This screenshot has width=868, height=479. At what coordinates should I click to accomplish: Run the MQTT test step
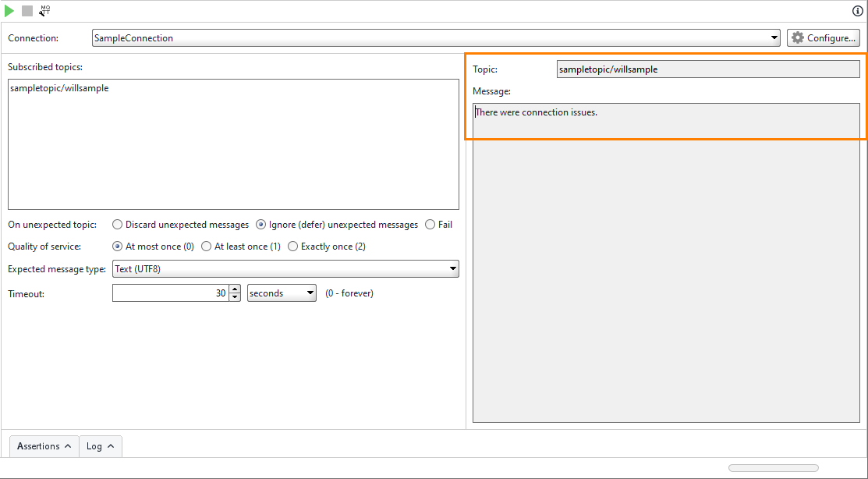pos(9,10)
